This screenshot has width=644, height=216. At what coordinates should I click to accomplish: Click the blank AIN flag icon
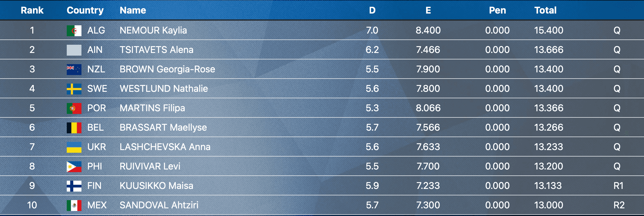tap(74, 50)
